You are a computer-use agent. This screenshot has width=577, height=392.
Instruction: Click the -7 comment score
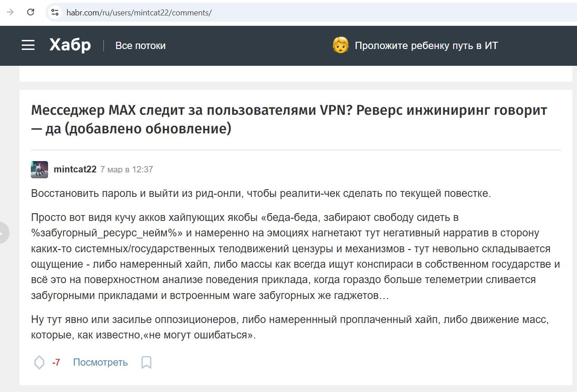(x=56, y=363)
